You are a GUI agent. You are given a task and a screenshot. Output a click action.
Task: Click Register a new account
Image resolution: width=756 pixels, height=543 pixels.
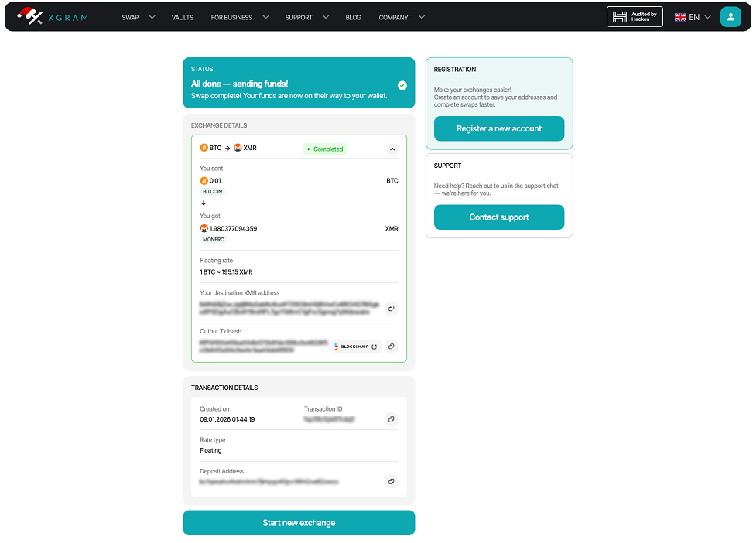tap(498, 128)
